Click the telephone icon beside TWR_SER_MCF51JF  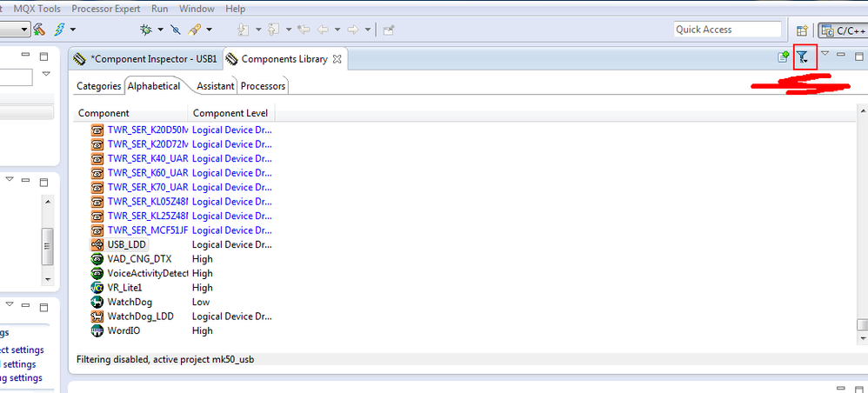[x=97, y=230]
